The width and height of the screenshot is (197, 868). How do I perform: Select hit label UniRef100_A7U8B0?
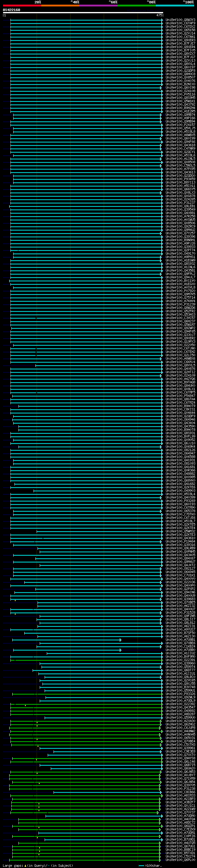point(180,650)
